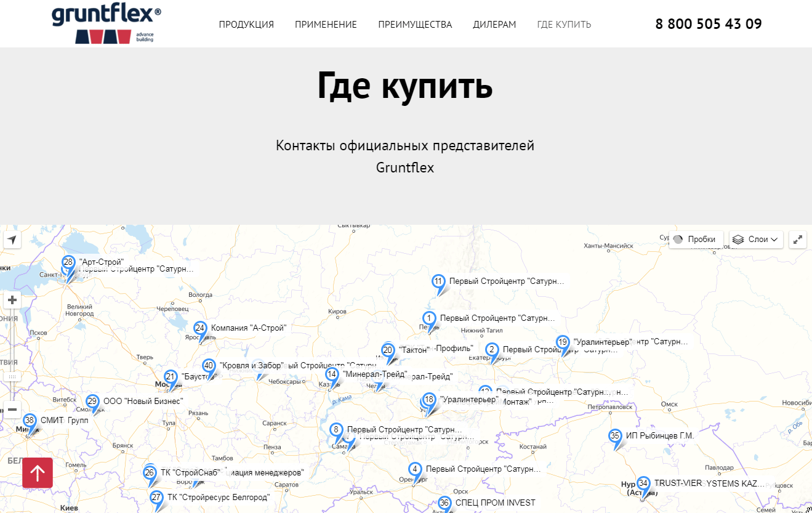The height and width of the screenshot is (513, 812).
Task: Select map pin 24 Компания А-Строй
Action: click(x=199, y=329)
